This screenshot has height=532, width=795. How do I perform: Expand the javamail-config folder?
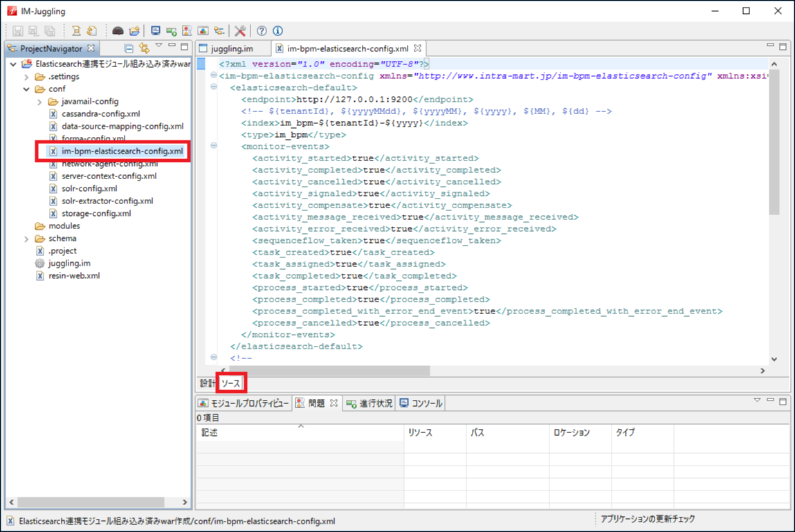[x=39, y=102]
